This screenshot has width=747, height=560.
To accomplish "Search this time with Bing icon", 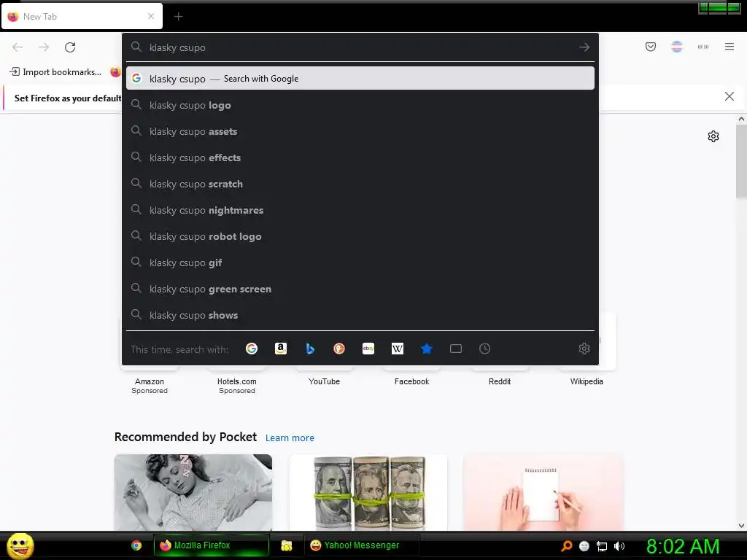I will pyautogui.click(x=310, y=349).
